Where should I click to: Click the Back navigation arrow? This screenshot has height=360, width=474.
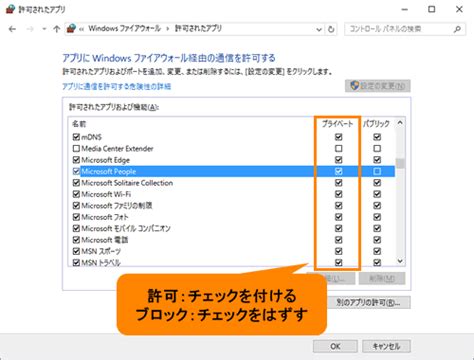(x=12, y=29)
